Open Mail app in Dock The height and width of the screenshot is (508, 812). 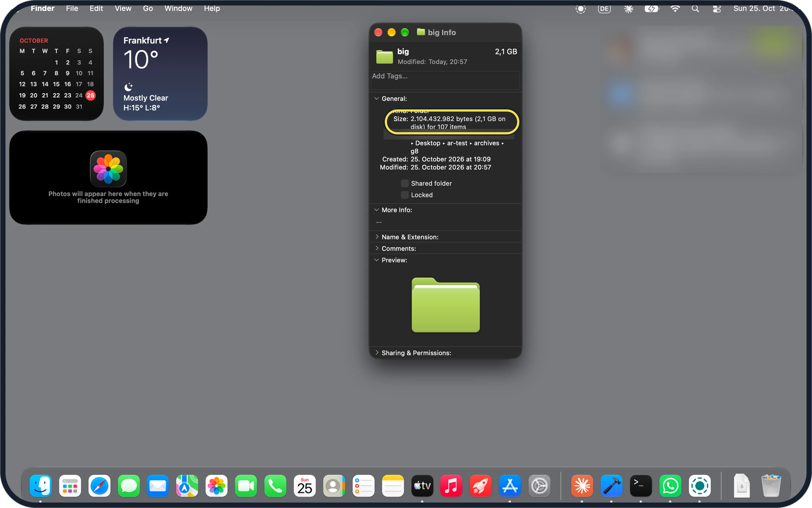(x=158, y=486)
